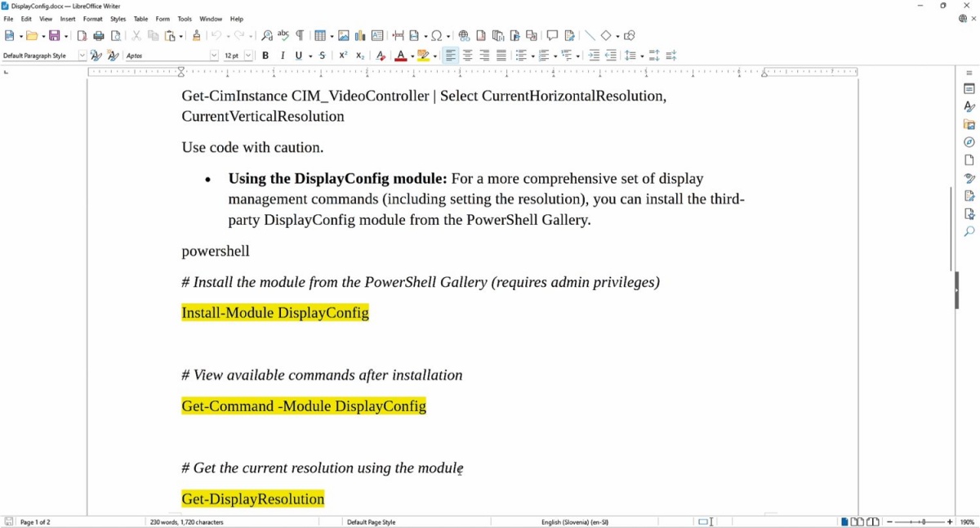Screen dimensions: 980x528
Task: Click the Insert Image icon
Action: [x=344, y=35]
